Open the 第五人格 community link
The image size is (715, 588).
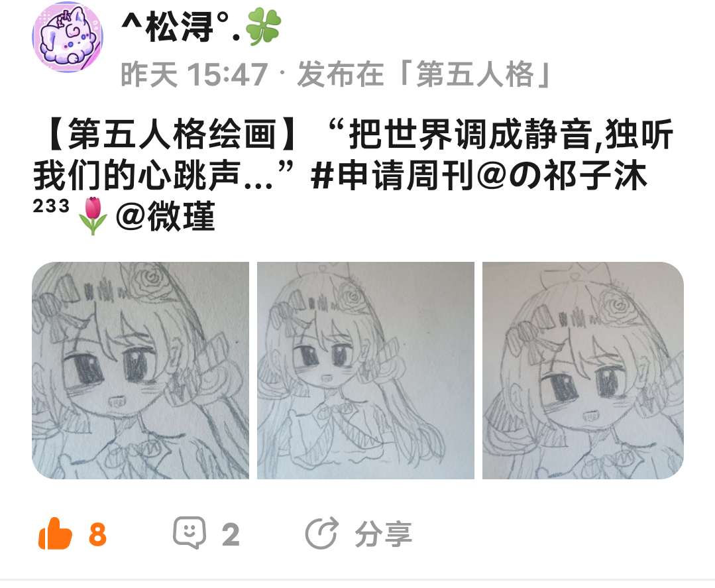tap(475, 74)
